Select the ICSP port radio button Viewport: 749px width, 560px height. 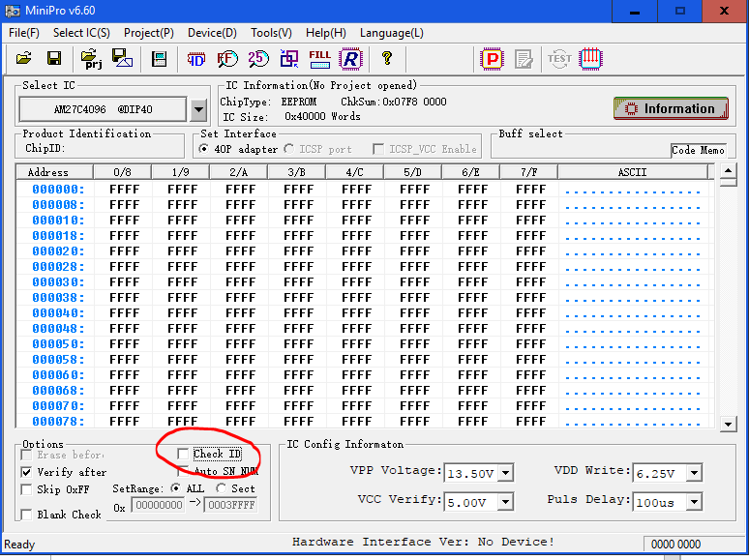tap(289, 149)
